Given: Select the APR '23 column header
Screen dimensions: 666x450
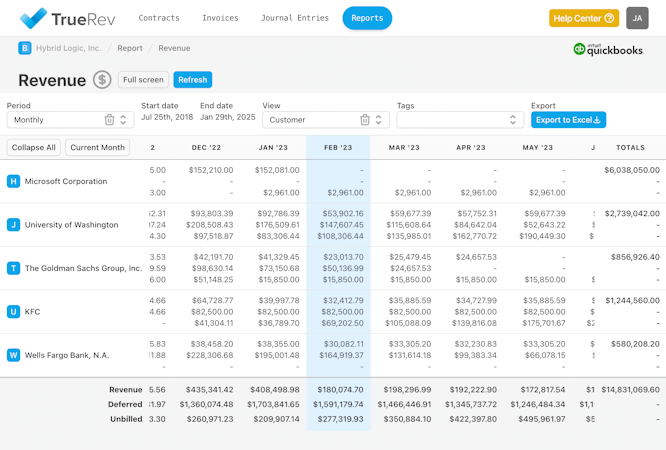Looking at the screenshot, I should point(471,147).
